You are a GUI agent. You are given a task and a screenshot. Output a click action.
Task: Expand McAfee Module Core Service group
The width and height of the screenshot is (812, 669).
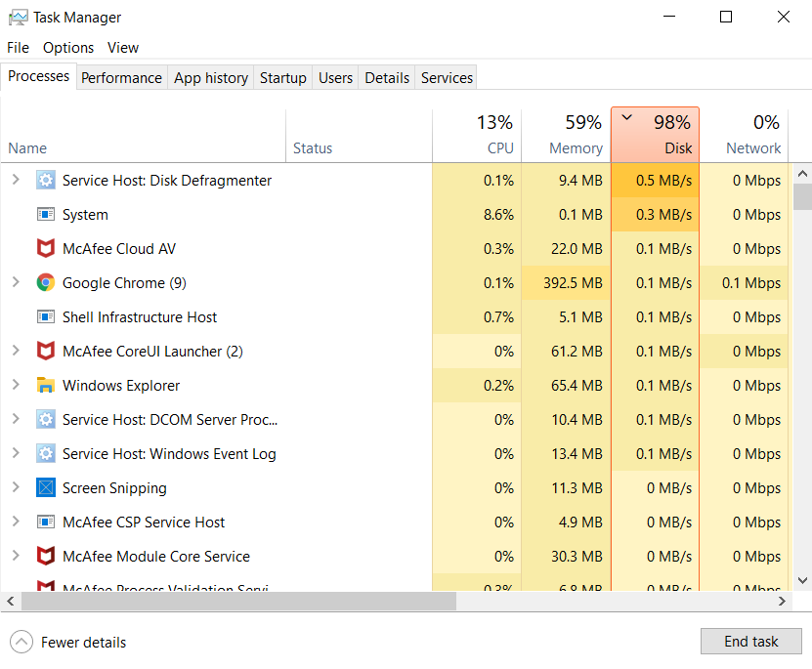16,555
